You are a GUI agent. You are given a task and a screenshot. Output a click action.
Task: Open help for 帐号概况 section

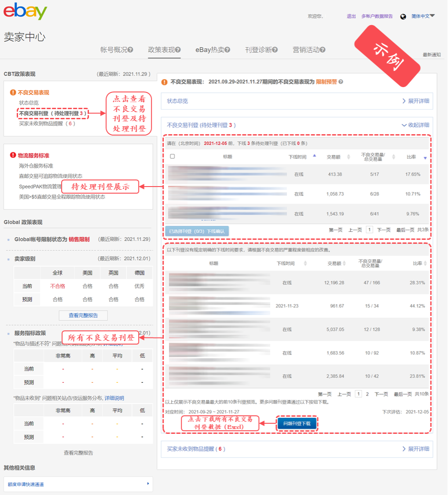point(131,50)
